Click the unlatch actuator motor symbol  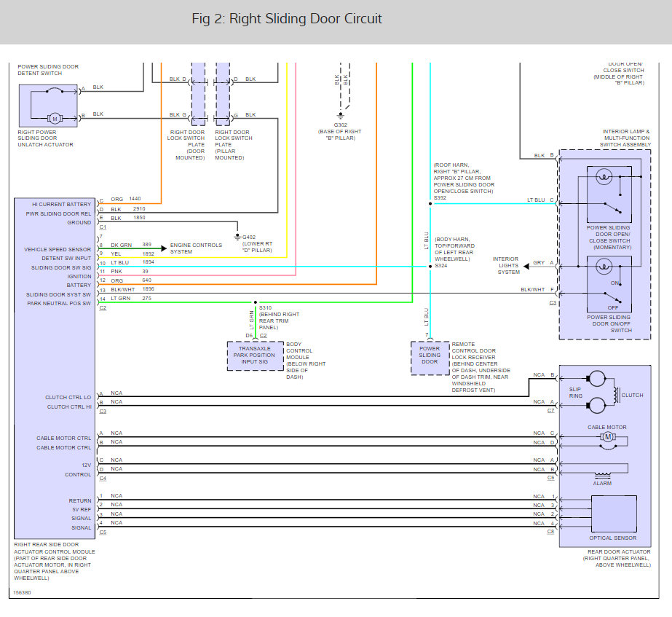click(55, 119)
